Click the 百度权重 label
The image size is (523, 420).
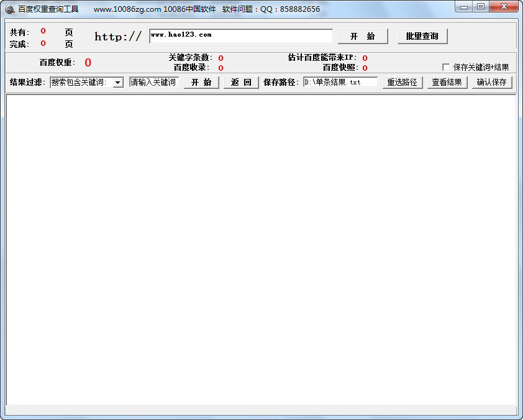(57, 62)
